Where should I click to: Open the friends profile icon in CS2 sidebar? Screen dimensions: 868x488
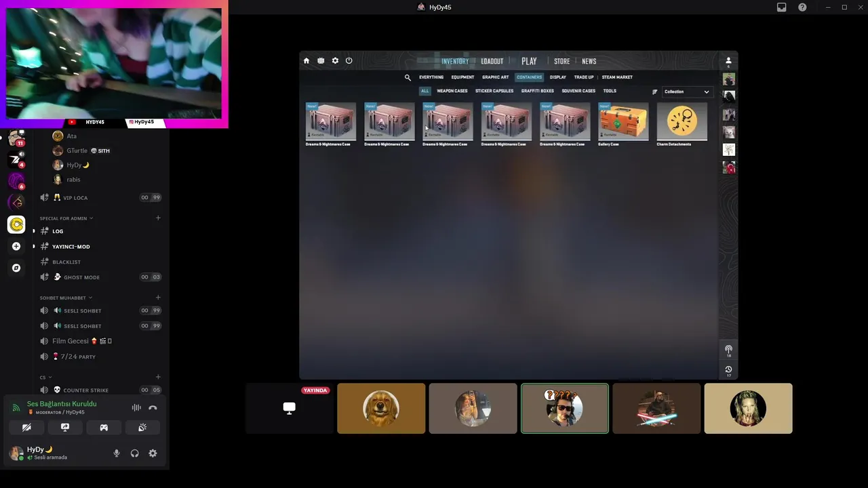728,61
